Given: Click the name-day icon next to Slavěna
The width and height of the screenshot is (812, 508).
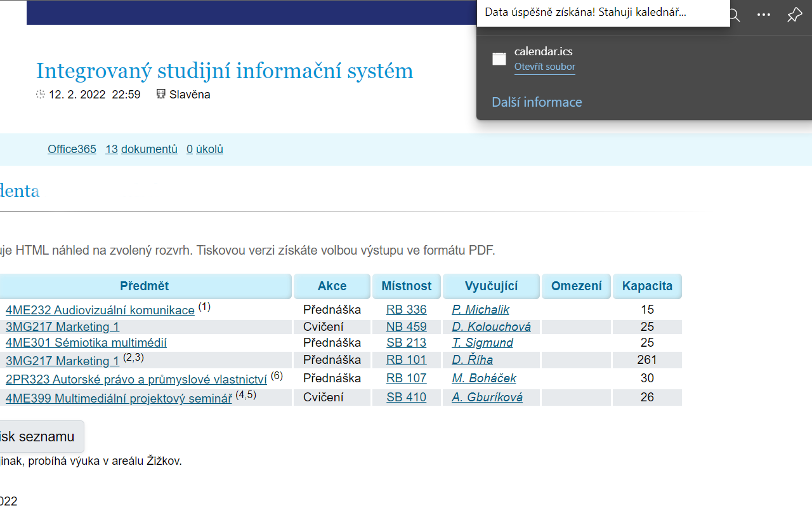Looking at the screenshot, I should [x=160, y=94].
